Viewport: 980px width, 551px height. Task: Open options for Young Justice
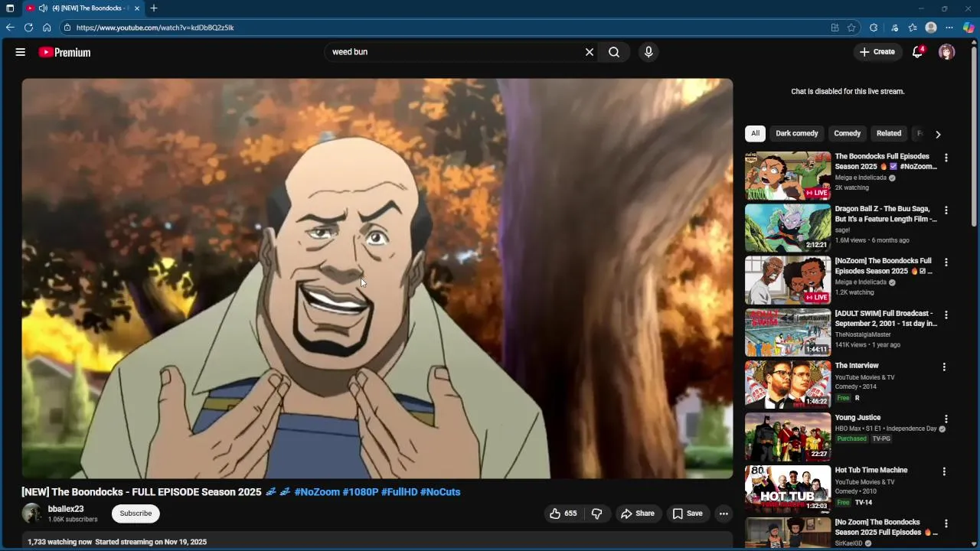click(x=946, y=419)
